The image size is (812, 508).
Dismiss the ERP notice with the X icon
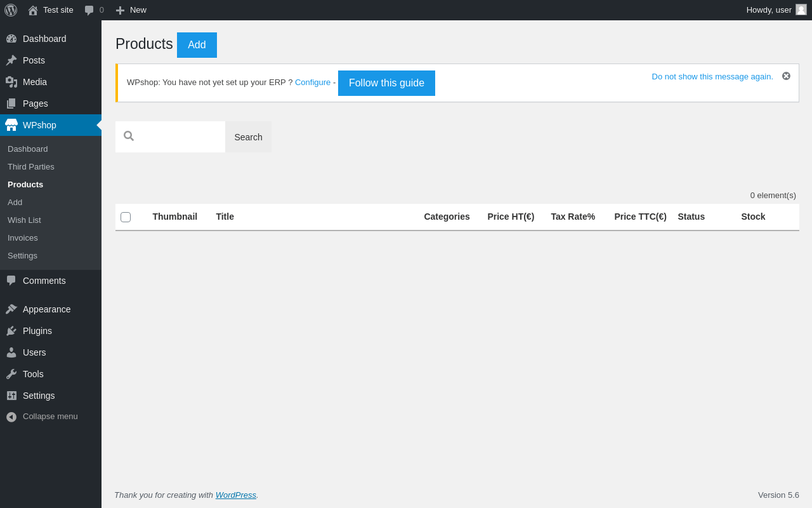click(x=786, y=76)
